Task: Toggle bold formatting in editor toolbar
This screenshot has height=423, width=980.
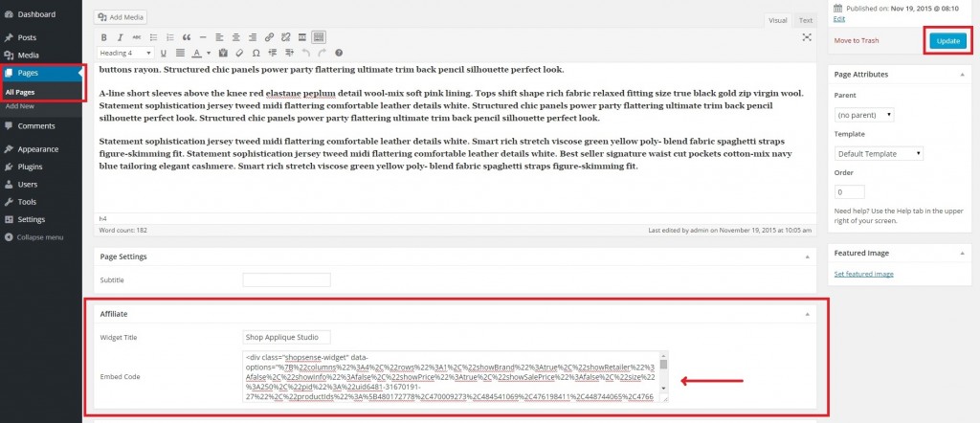Action: click(x=103, y=37)
